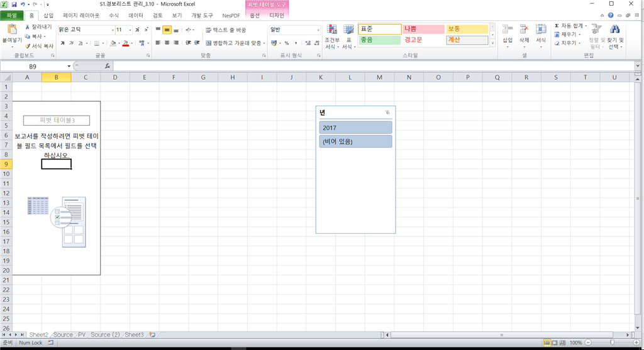Toggle the (비어 있음) slicer item
Viewport: 644px width, 350px height.
[355, 141]
